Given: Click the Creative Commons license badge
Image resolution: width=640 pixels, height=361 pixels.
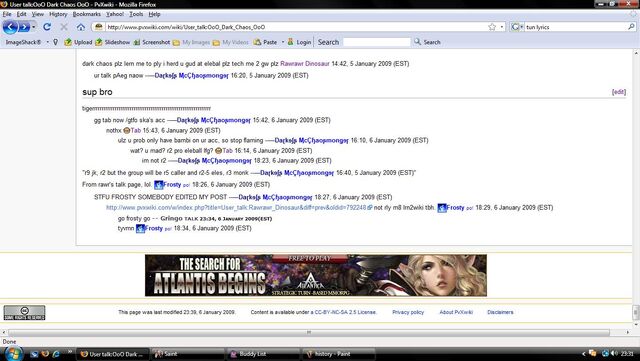Looking at the screenshot, I should (x=24, y=313).
